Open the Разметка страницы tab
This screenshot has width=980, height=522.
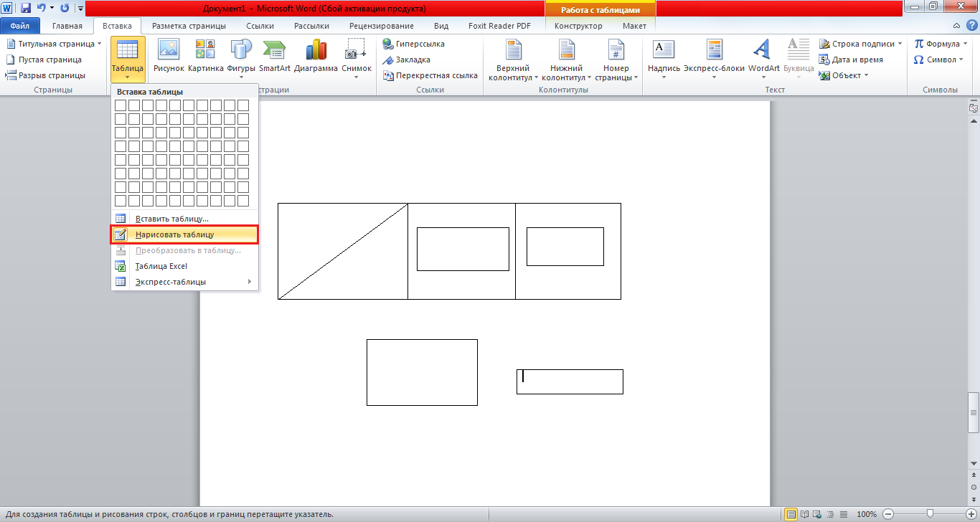click(x=189, y=26)
